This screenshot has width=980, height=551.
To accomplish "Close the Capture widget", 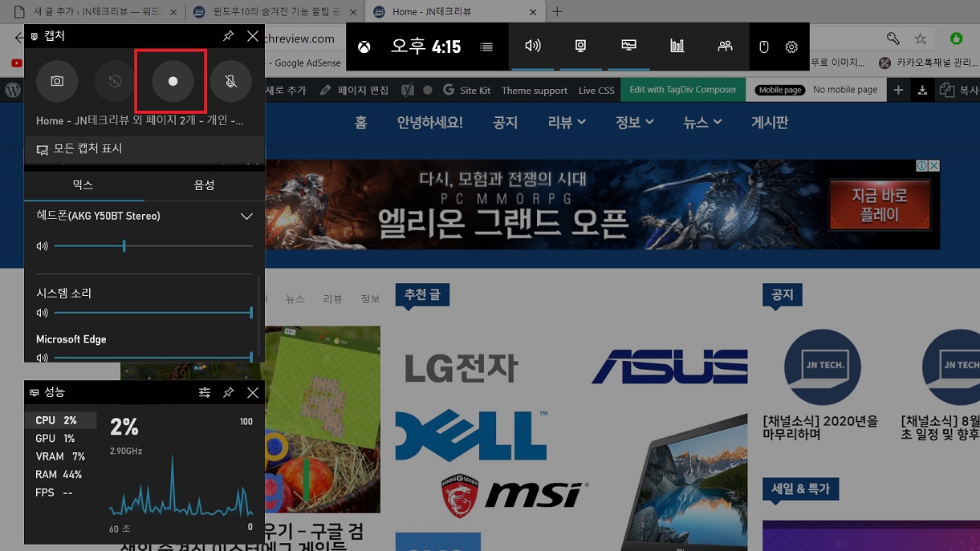I will point(253,36).
